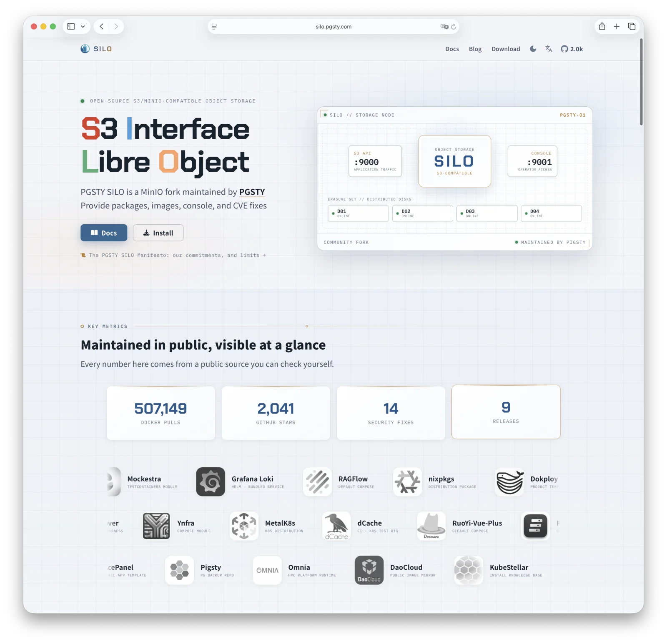Expand the sidebar dropdown chevron
Viewport: 667px width, 644px height.
[x=83, y=26]
